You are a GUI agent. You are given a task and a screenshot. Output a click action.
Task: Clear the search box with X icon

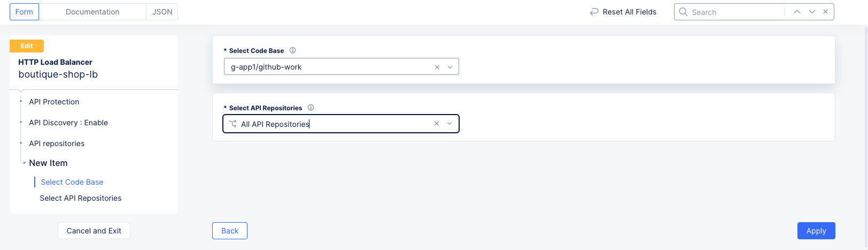click(826, 12)
